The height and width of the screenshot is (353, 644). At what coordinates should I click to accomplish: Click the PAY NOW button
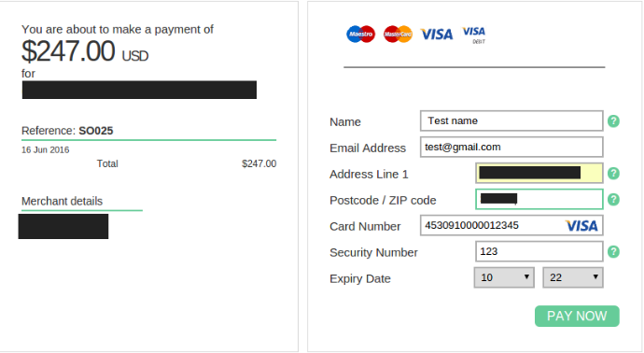point(577,316)
